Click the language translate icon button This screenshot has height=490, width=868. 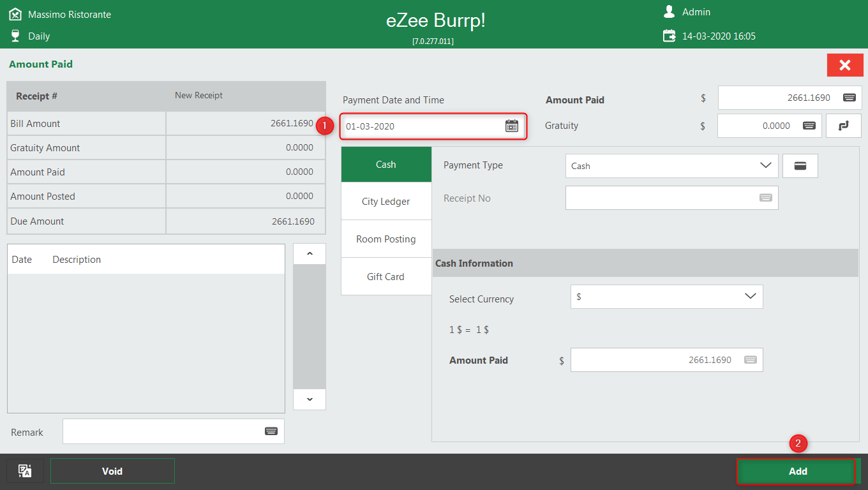tap(25, 471)
